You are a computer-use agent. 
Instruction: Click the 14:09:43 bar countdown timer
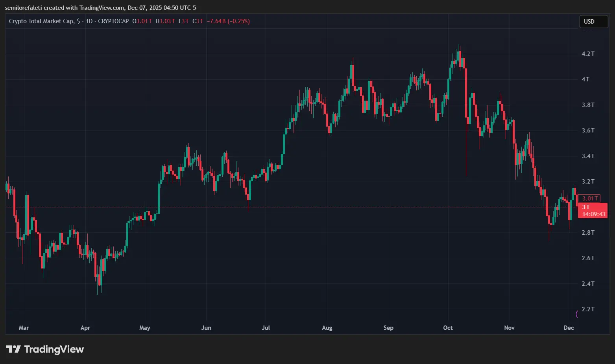pyautogui.click(x=594, y=214)
